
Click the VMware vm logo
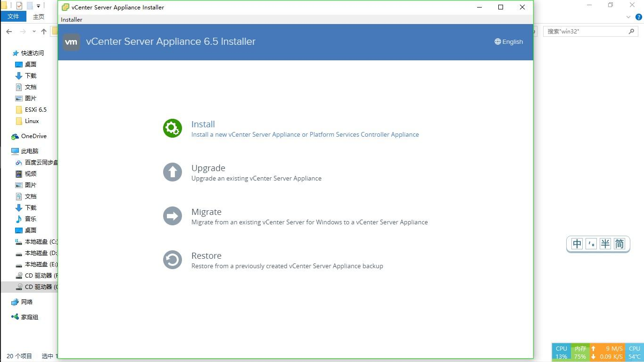coord(71,42)
